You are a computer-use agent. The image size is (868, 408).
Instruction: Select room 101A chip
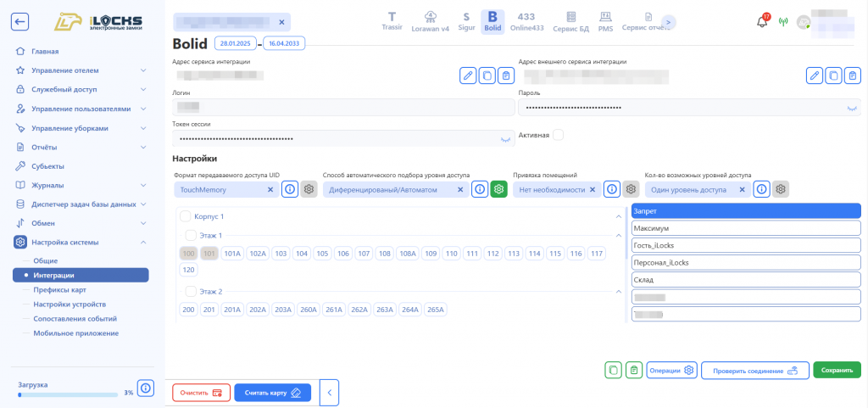[232, 254]
